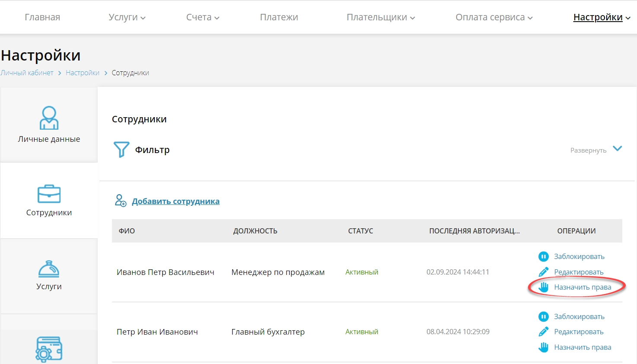Click Настройки breadcrumb link
637x364 pixels.
click(83, 73)
